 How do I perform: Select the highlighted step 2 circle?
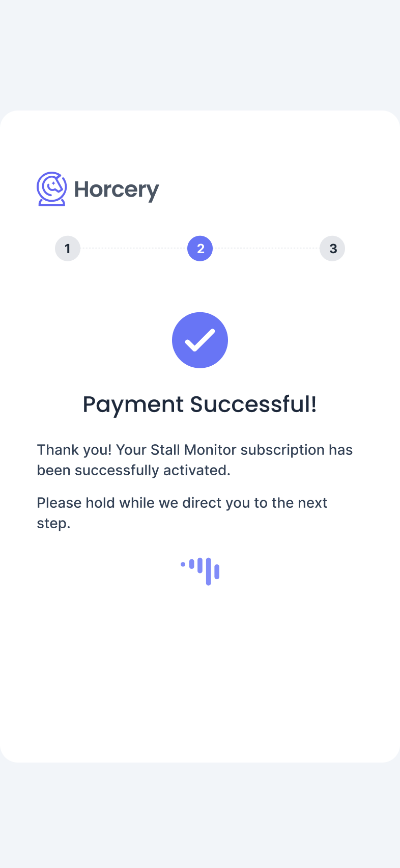[x=200, y=249]
